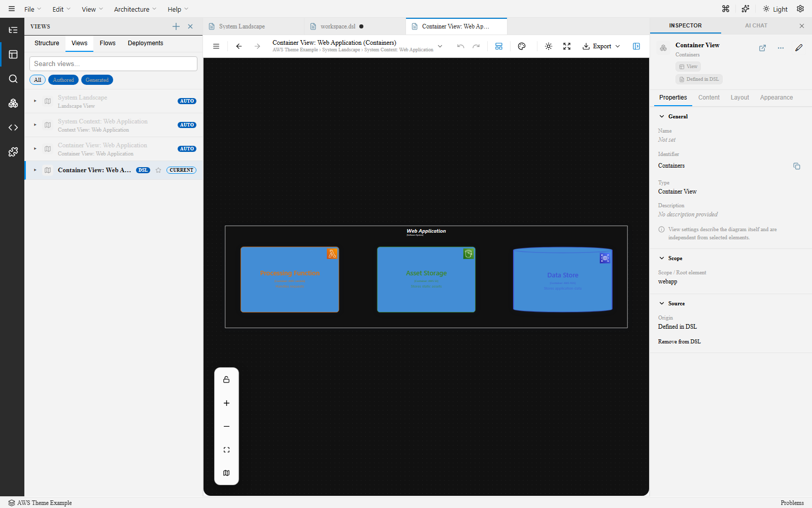812x508 pixels.
Task: Open the auto layout icon in toolbar
Action: [x=499, y=46]
